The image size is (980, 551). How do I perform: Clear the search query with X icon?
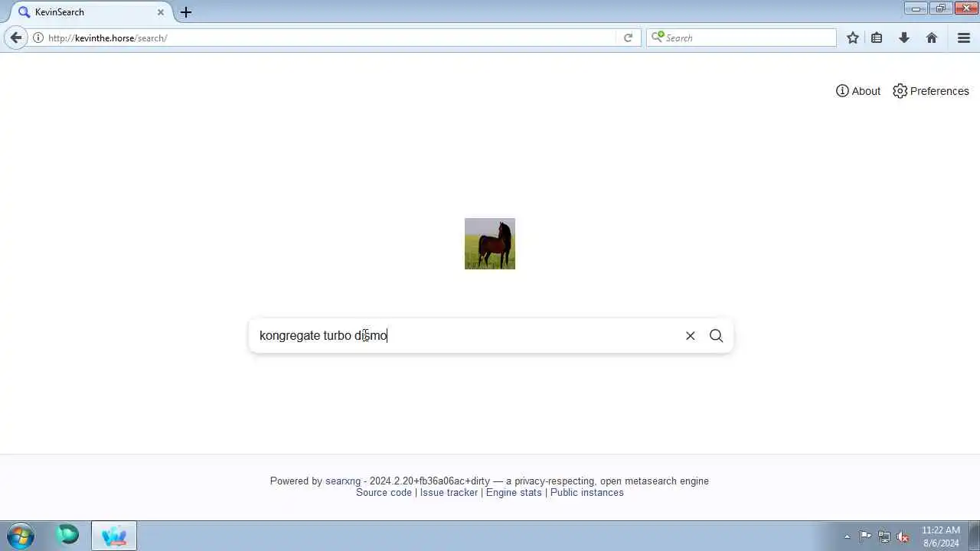coord(690,335)
